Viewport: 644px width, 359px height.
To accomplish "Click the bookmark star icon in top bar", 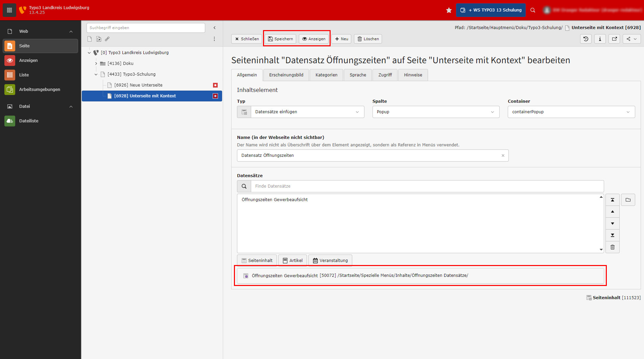I will [449, 10].
